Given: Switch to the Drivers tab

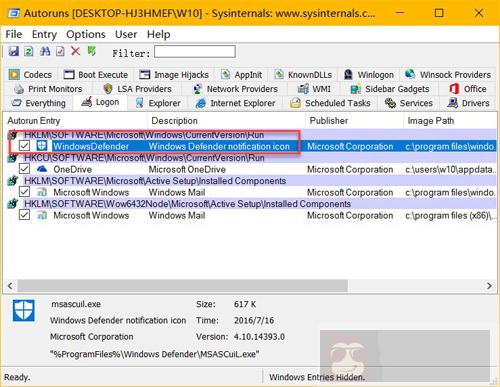Looking at the screenshot, I should pos(468,103).
